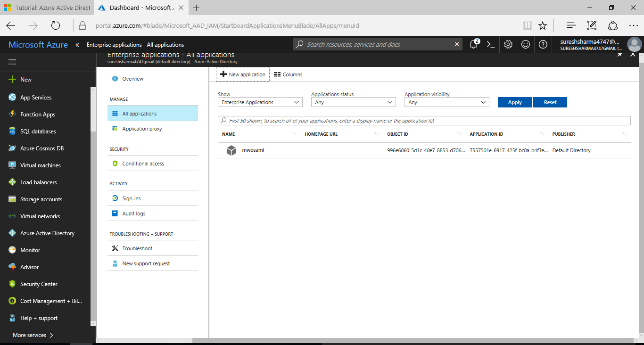Select Virtual machines in the sidebar
The width and height of the screenshot is (644, 345).
[x=40, y=165]
